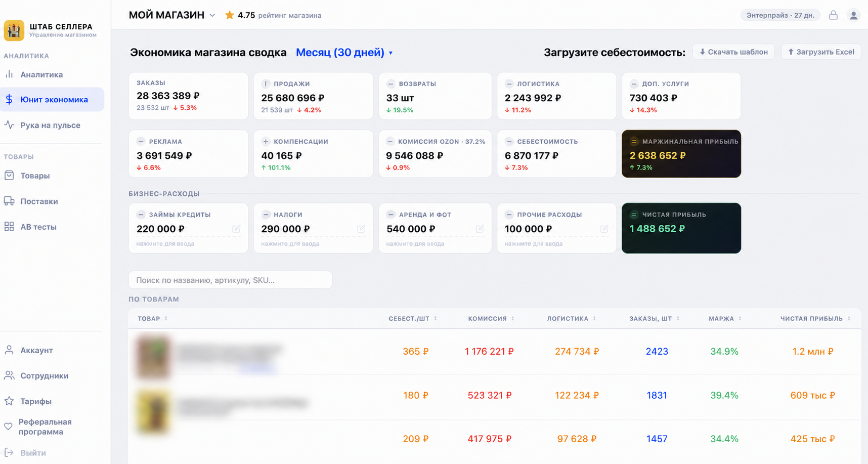Sort table by Себест./шт column
868x464 pixels.
pyautogui.click(x=413, y=318)
